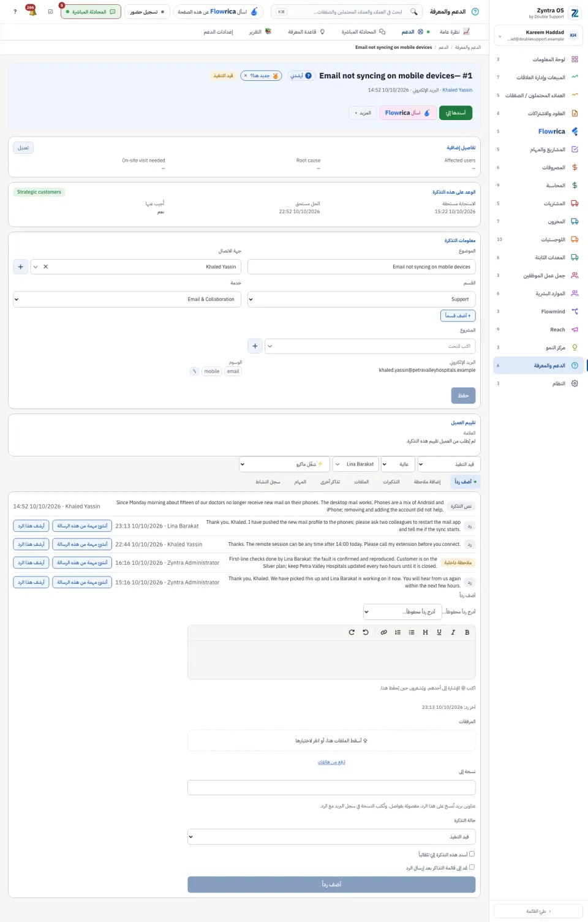Toggle the tasks checkbox icon in top bar
The width and height of the screenshot is (588, 922).
[x=50, y=12]
